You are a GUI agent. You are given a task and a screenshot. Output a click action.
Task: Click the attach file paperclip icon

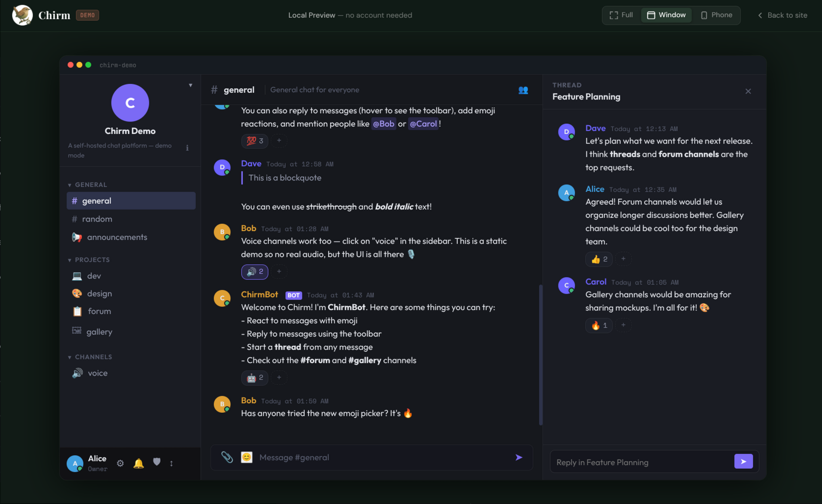(227, 457)
